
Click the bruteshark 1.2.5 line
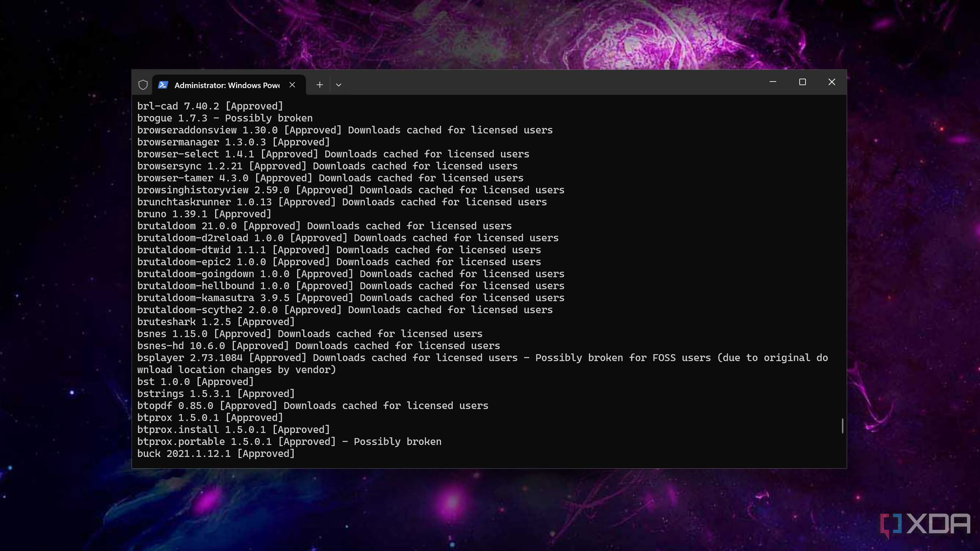[x=216, y=322]
